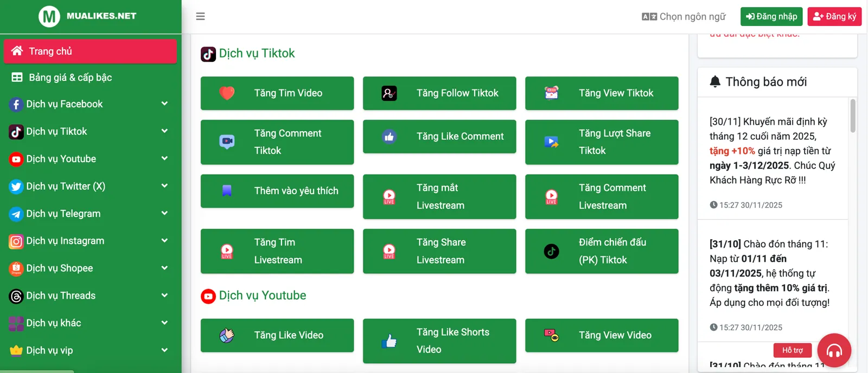Click the bell icon next to Thông báo mới
This screenshot has width=868, height=373.
(714, 81)
